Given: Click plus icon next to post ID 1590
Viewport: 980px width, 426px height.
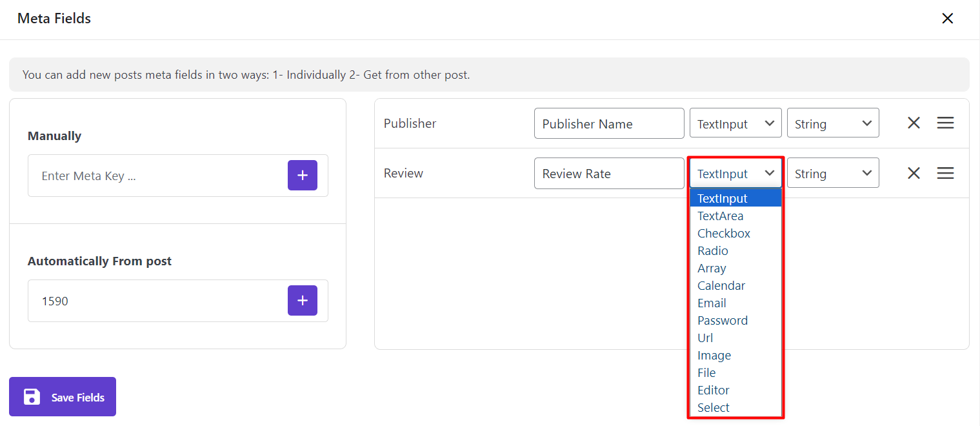Looking at the screenshot, I should pos(302,301).
